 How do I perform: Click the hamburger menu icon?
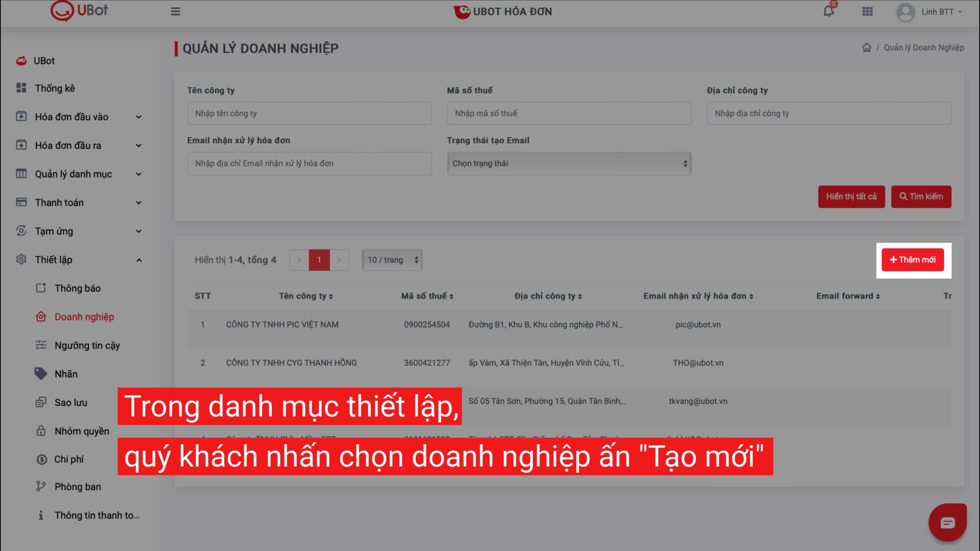click(x=175, y=11)
